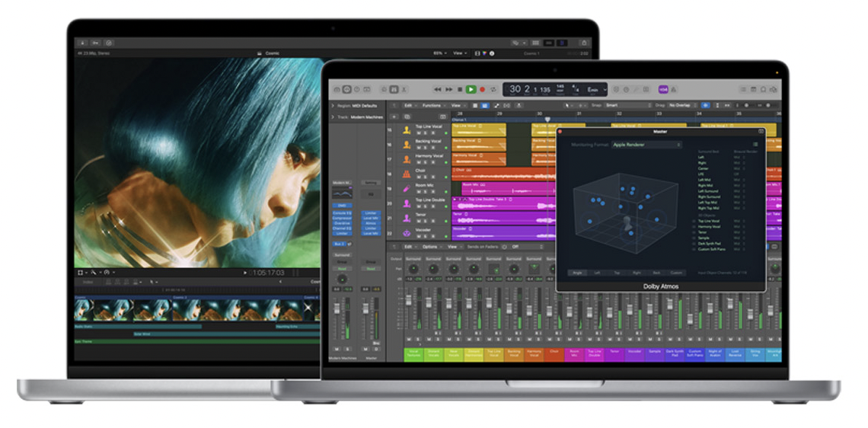Start playback with the green Play button

[471, 89]
